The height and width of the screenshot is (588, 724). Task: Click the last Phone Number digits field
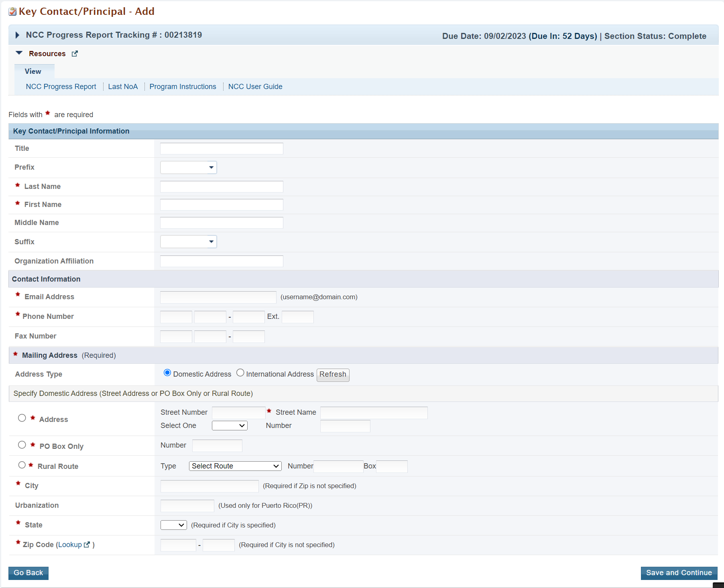coord(249,317)
